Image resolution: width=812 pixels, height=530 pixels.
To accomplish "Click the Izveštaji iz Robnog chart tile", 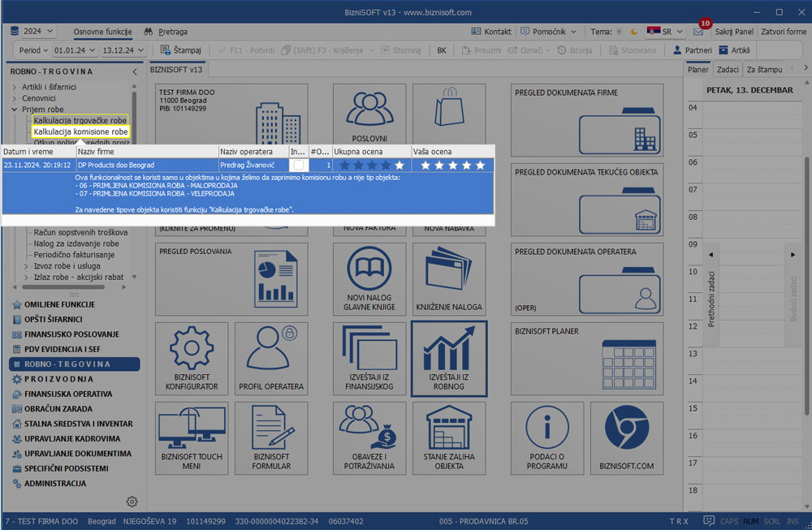I will click(x=449, y=358).
